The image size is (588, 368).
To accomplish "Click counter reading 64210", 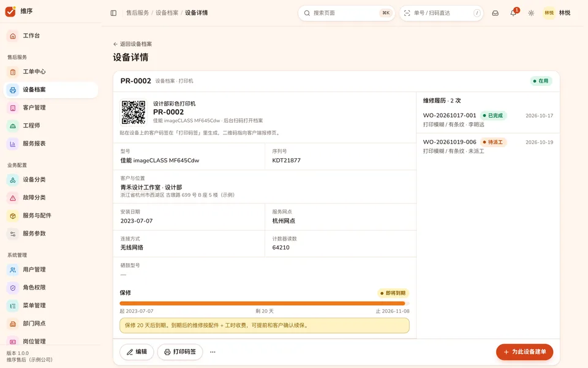I will (x=281, y=247).
